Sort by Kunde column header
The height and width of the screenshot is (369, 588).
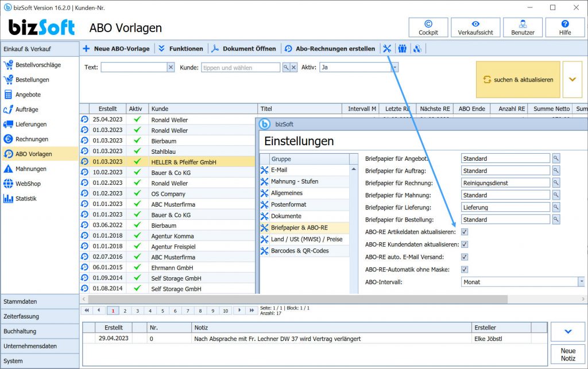pyautogui.click(x=203, y=108)
